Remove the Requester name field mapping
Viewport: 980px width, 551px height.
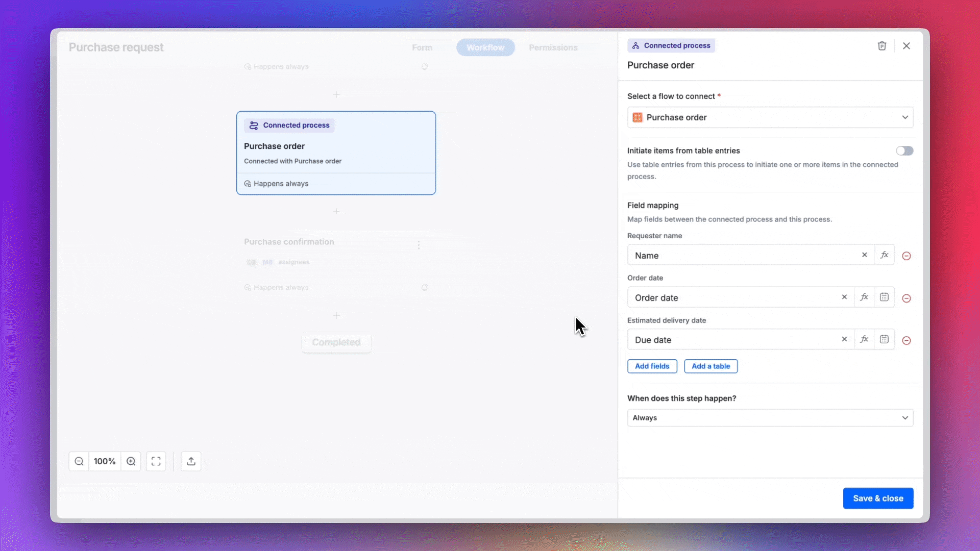coord(906,256)
